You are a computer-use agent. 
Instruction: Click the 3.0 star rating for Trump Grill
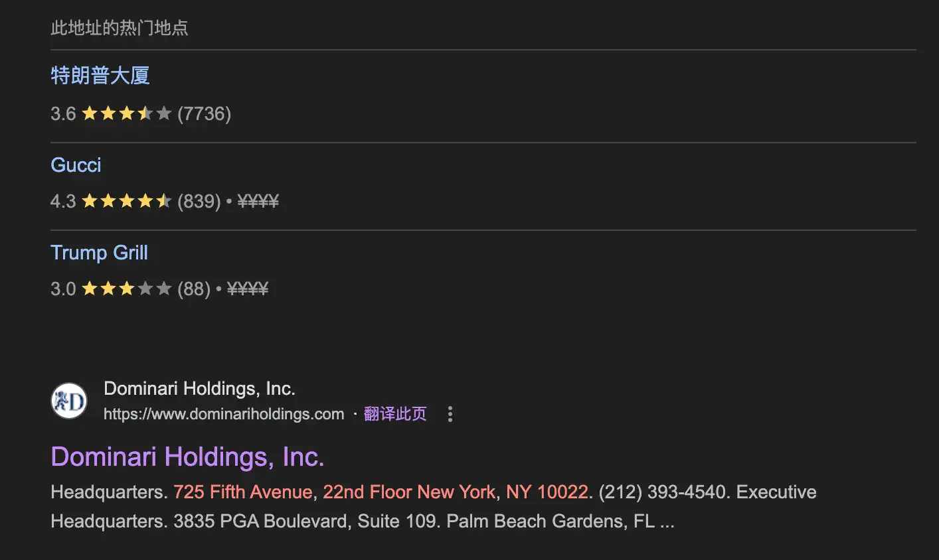click(x=126, y=289)
